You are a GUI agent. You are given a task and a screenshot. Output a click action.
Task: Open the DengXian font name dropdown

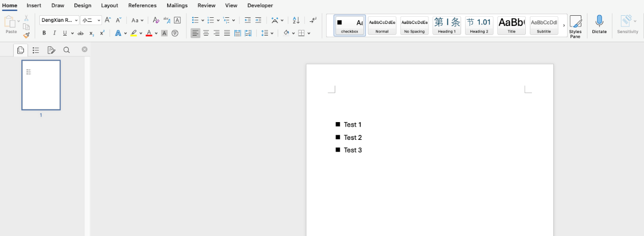(76, 20)
